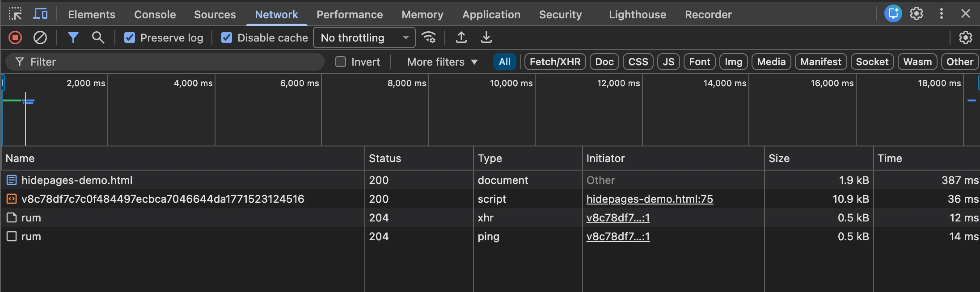Image resolution: width=980 pixels, height=292 pixels.
Task: Filter by Manifest requests
Action: coord(821,62)
